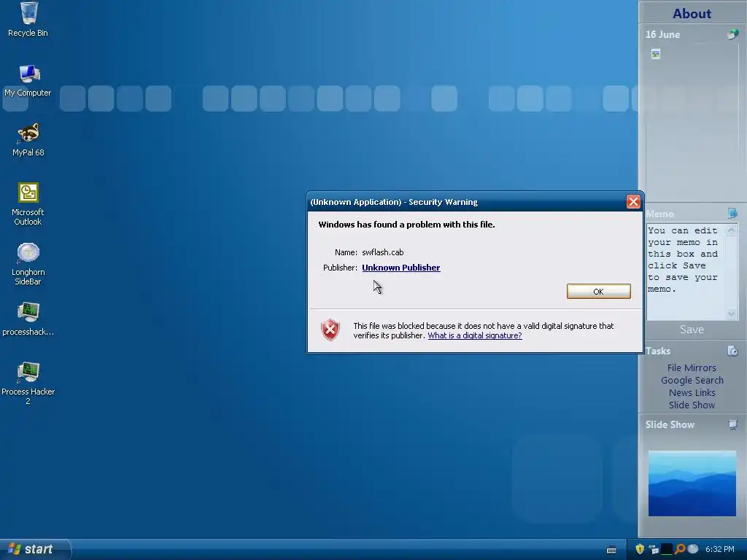This screenshot has width=747, height=560.
Task: Click the Longhorn SideBar disc tray icon
Action: (x=693, y=549)
